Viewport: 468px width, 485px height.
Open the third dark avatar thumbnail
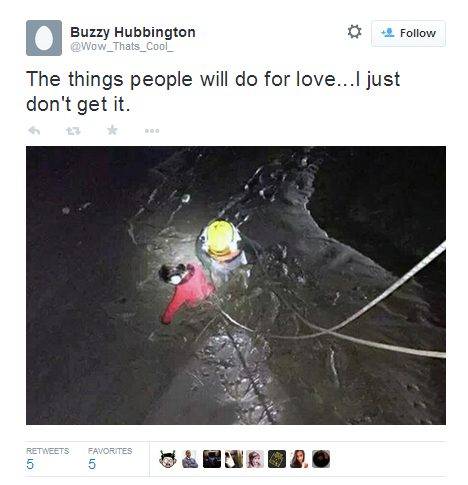tap(212, 459)
